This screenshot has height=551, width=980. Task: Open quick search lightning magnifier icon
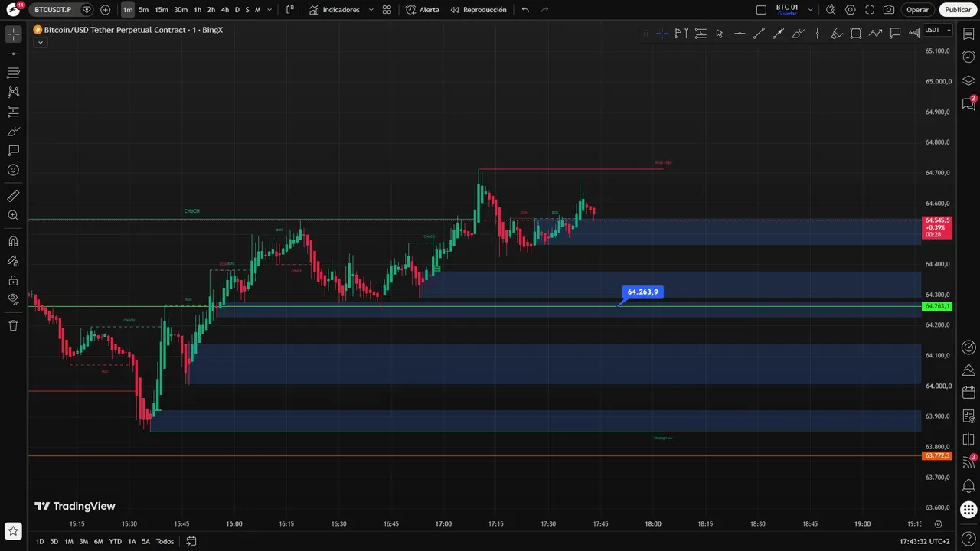831,10
